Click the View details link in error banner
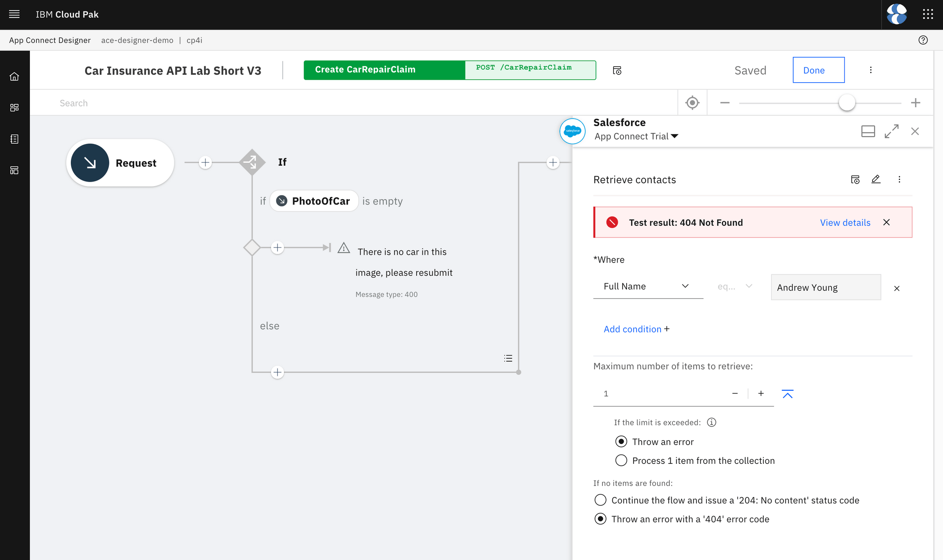Viewport: 943px width, 560px height. [x=845, y=222]
